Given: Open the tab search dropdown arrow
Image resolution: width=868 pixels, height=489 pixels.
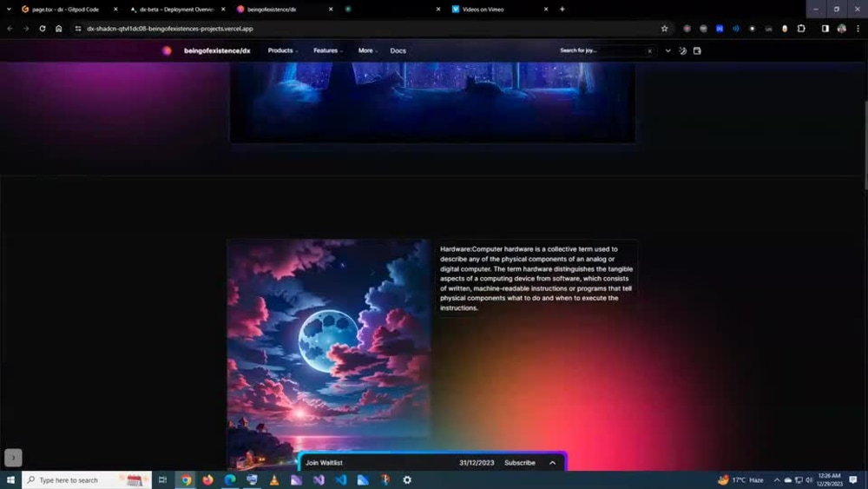Looking at the screenshot, I should (9, 9).
